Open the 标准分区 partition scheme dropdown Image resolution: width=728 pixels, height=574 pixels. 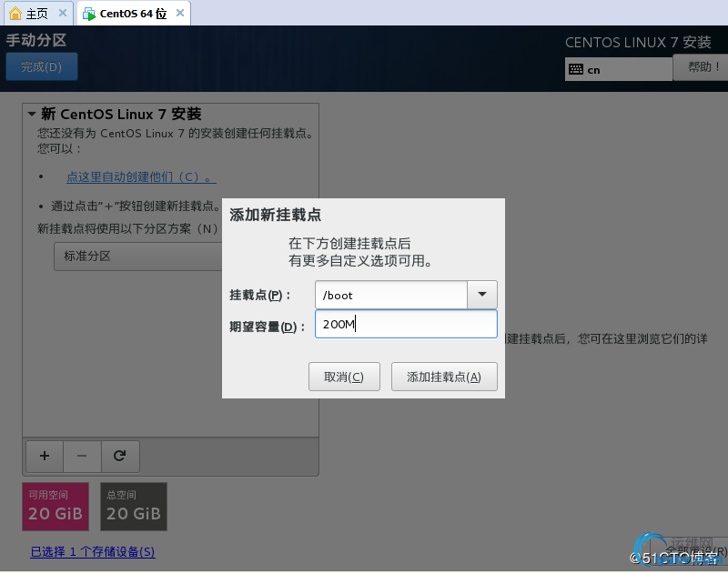coord(138,257)
